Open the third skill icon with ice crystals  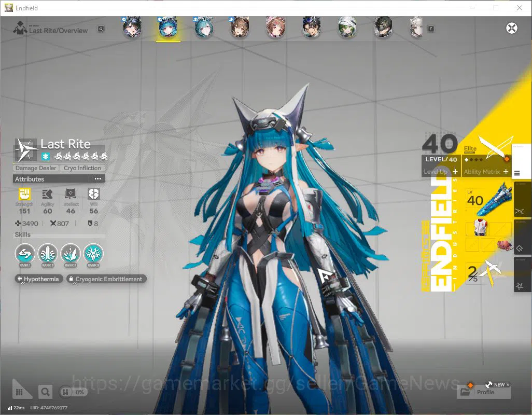pyautogui.click(x=71, y=254)
